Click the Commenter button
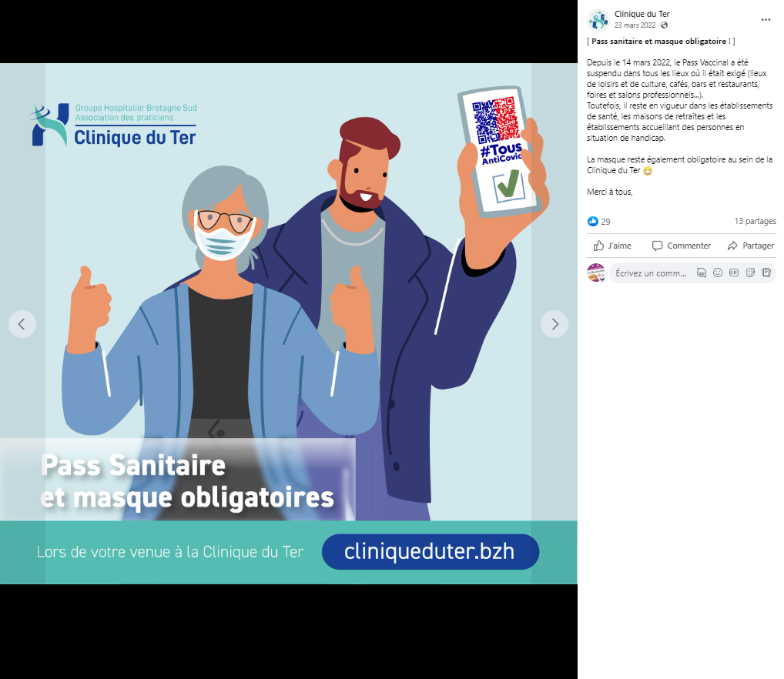The height and width of the screenshot is (679, 784). (681, 246)
